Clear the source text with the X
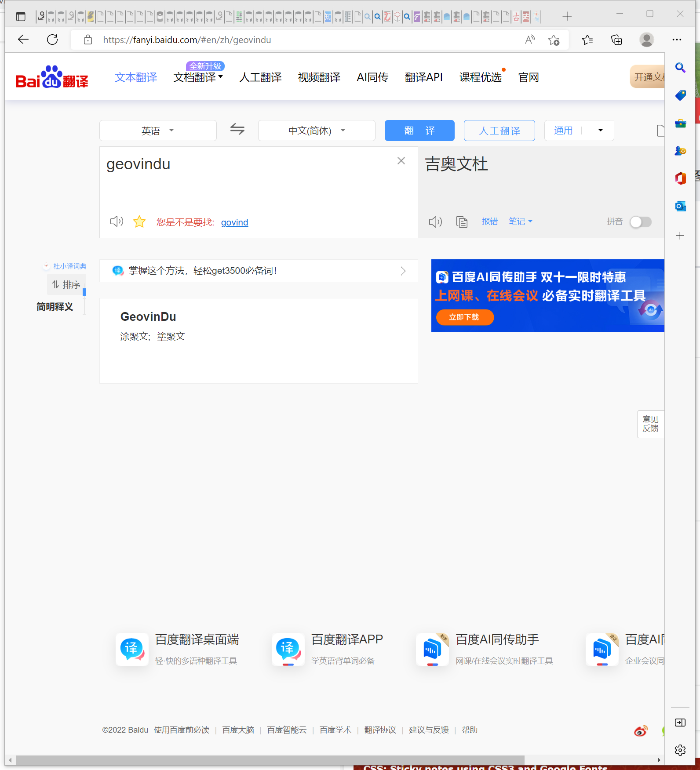 pyautogui.click(x=401, y=161)
